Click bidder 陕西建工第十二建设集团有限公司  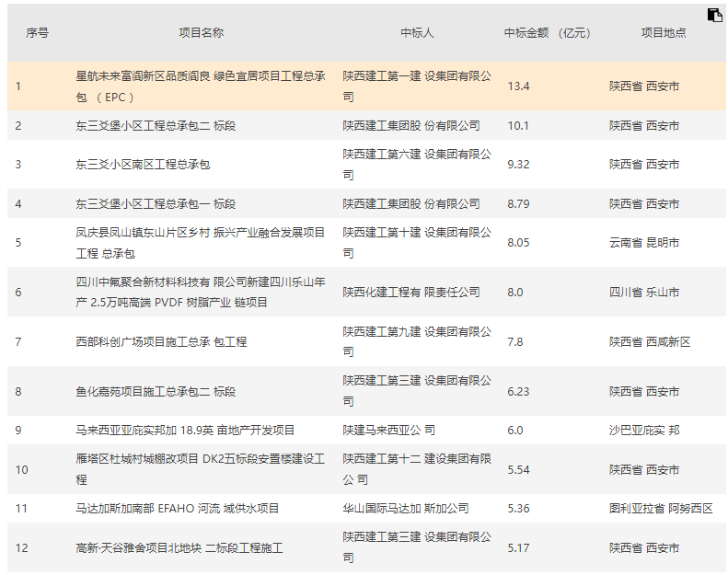pos(417,469)
